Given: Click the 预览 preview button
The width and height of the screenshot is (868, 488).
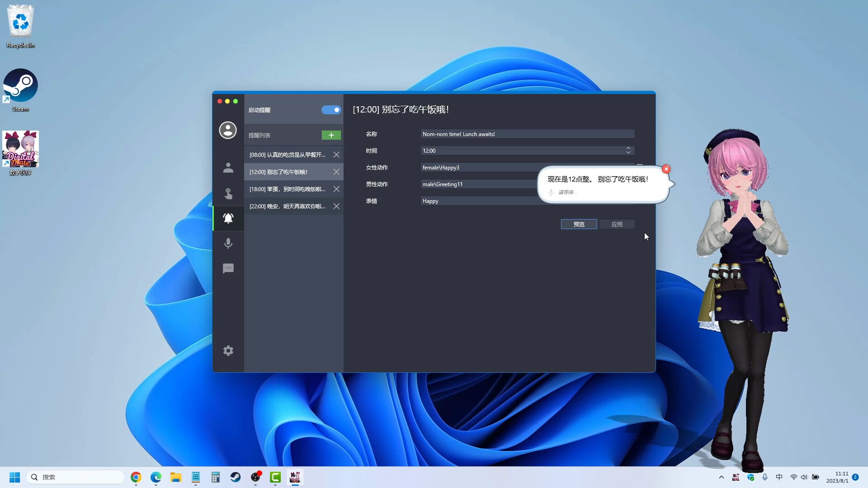Looking at the screenshot, I should pyautogui.click(x=579, y=224).
